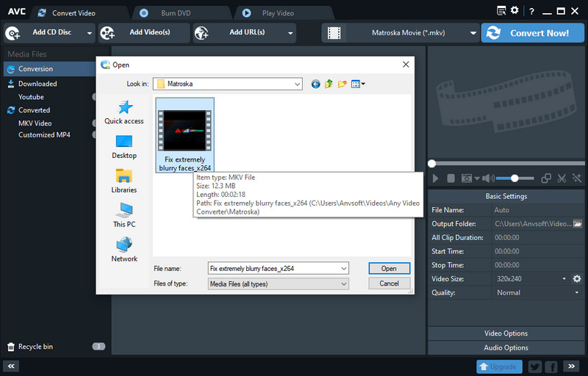Click Add Video(s) button
The width and height of the screenshot is (588, 376).
tap(144, 33)
